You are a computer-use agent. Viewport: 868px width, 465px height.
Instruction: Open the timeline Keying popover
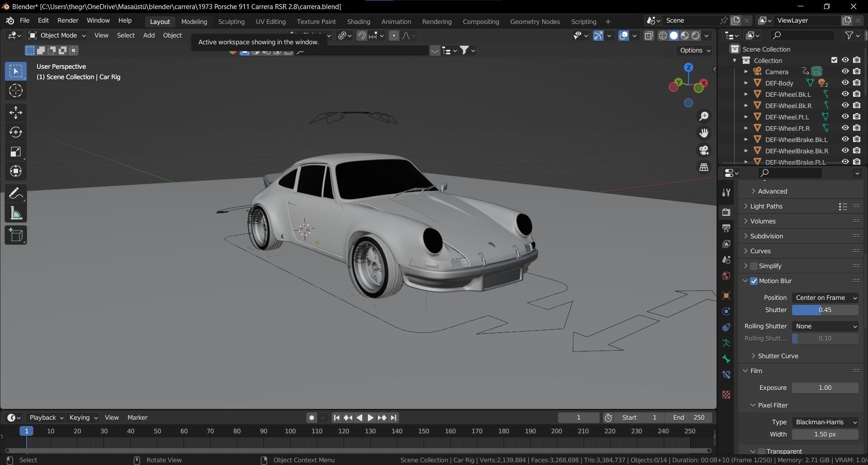pyautogui.click(x=83, y=418)
